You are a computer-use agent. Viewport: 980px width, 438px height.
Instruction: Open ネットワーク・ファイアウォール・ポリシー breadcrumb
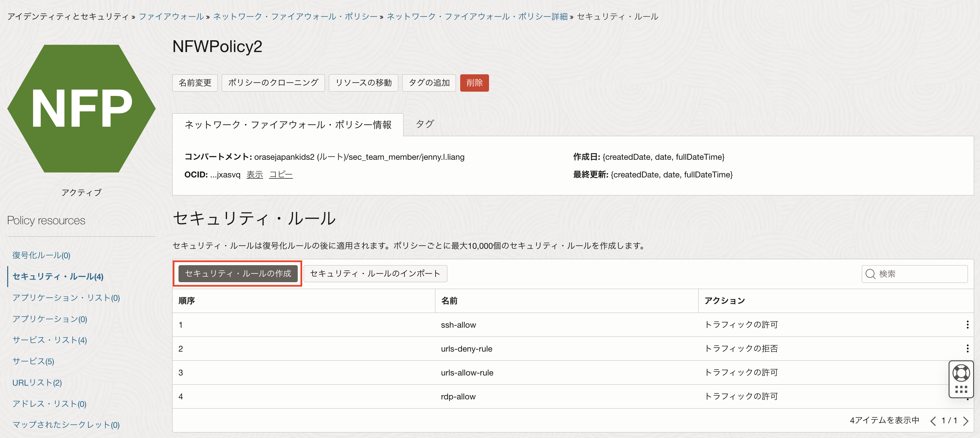[295, 16]
